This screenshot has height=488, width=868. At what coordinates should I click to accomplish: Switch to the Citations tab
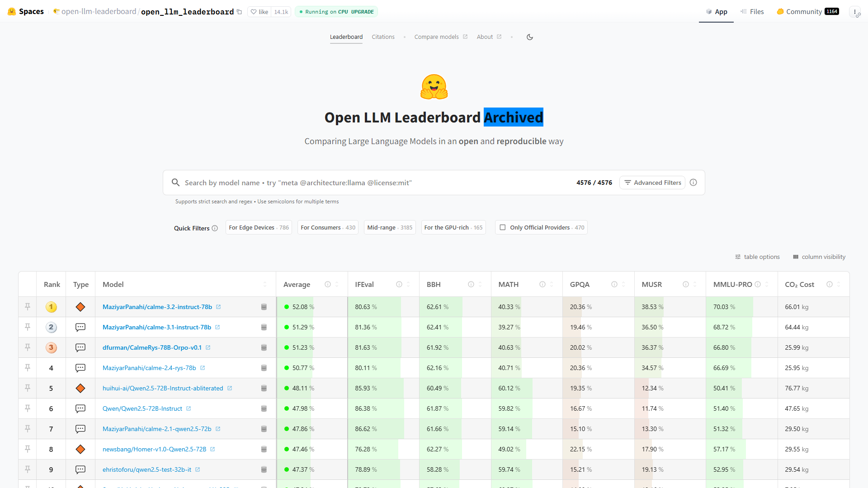pos(383,37)
